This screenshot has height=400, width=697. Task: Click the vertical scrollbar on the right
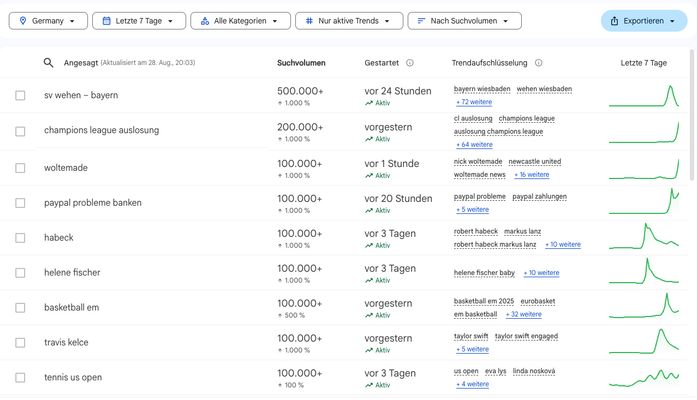click(x=692, y=115)
